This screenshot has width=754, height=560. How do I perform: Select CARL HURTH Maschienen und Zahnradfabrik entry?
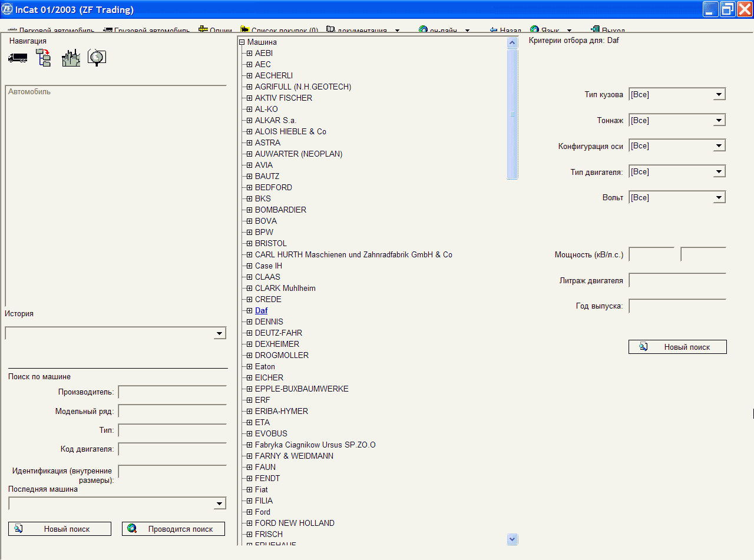353,255
